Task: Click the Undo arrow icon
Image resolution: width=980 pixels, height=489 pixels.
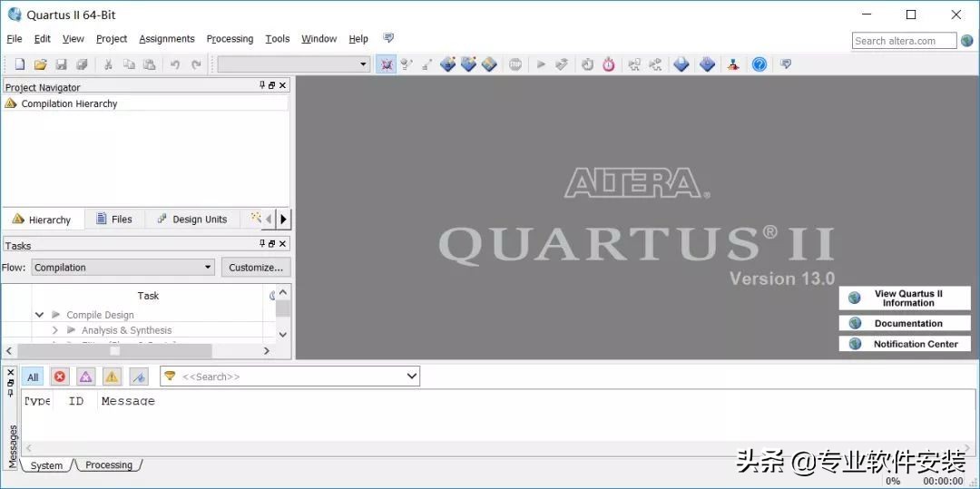Action: point(176,64)
